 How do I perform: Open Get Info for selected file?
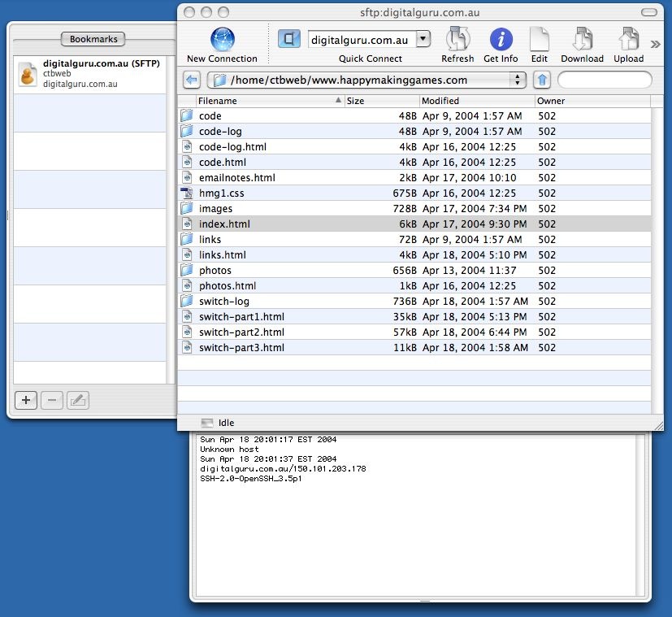(x=501, y=40)
